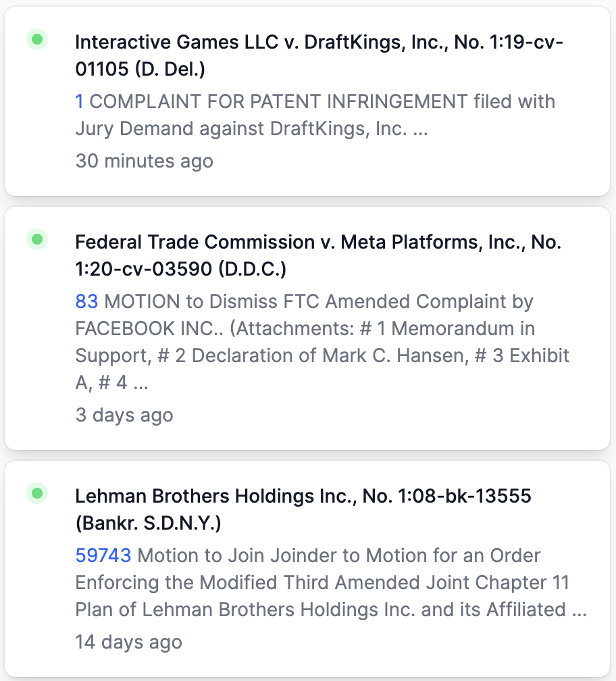Open Lehman Brothers Holdings Inc. case title

tap(303, 509)
